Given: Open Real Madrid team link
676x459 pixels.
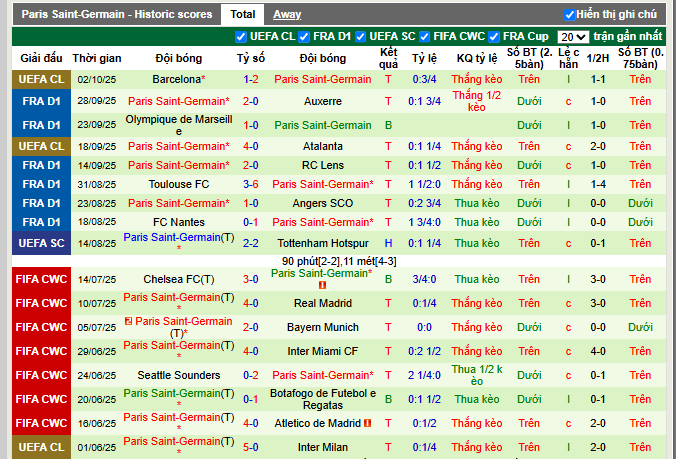Looking at the screenshot, I should [x=322, y=303].
